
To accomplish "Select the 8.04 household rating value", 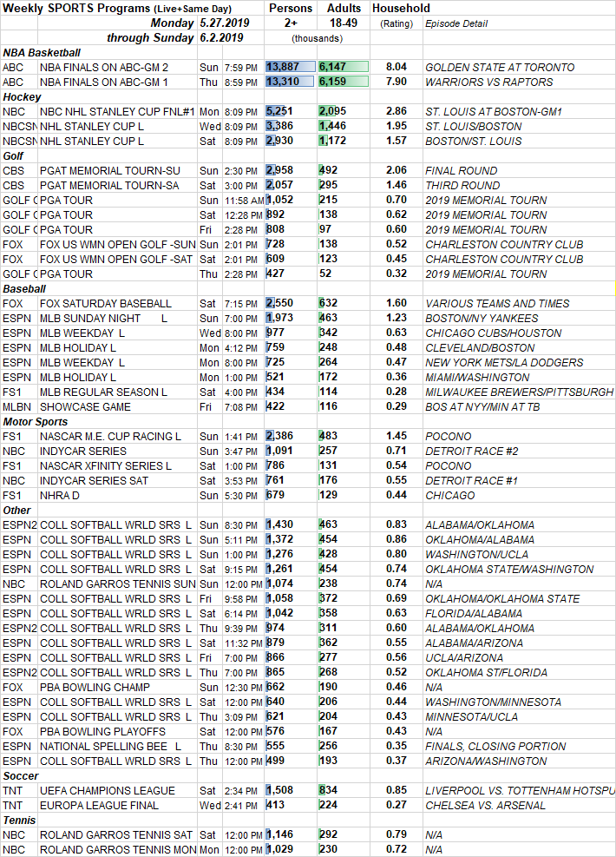I will click(x=396, y=67).
